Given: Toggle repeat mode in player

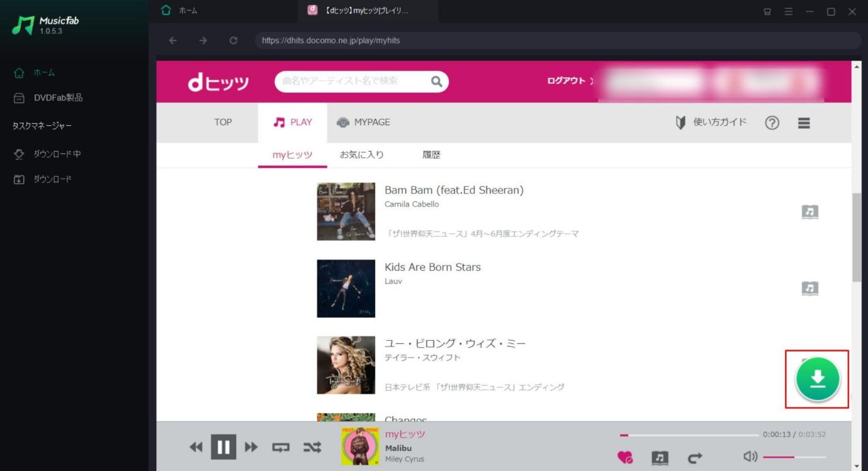Looking at the screenshot, I should coord(281,447).
